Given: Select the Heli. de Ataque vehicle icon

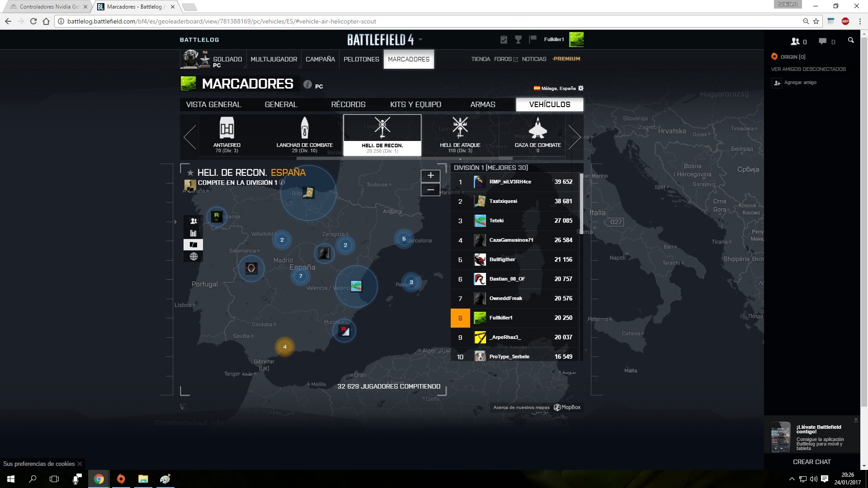Looking at the screenshot, I should point(460,127).
